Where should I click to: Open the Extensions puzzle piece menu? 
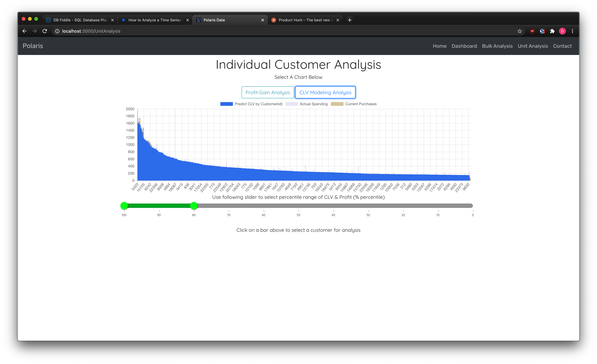[552, 31]
